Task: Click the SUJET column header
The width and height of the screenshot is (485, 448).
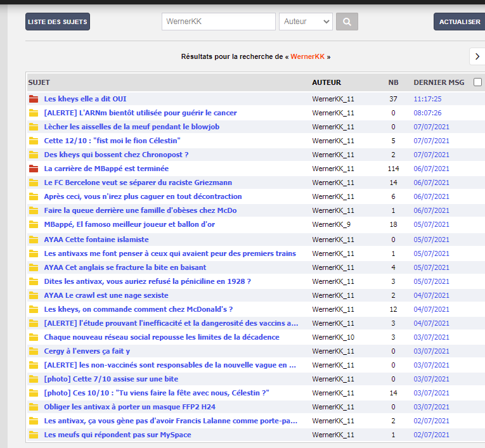Action: coord(39,82)
